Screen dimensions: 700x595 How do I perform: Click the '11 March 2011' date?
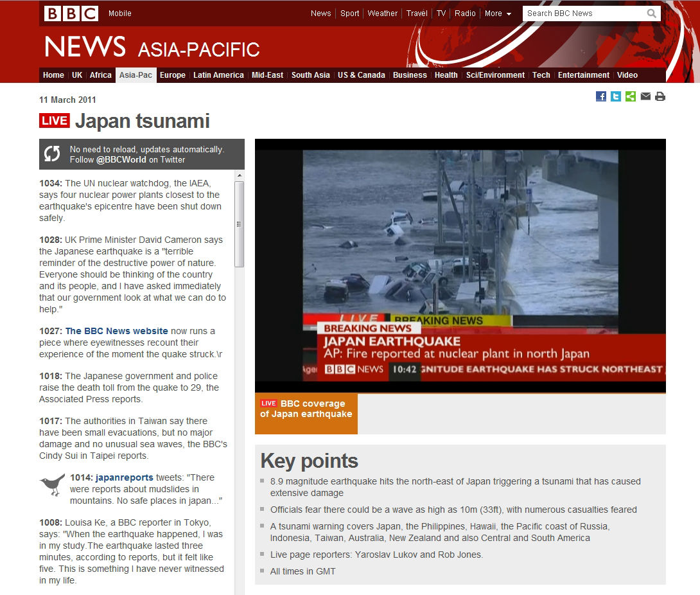pos(67,100)
